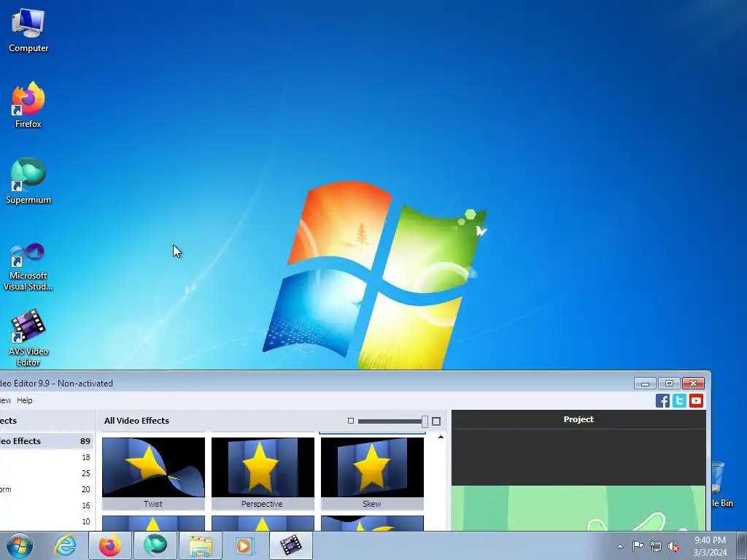Open the Help menu
This screenshot has height=560, width=747.
pos(25,400)
